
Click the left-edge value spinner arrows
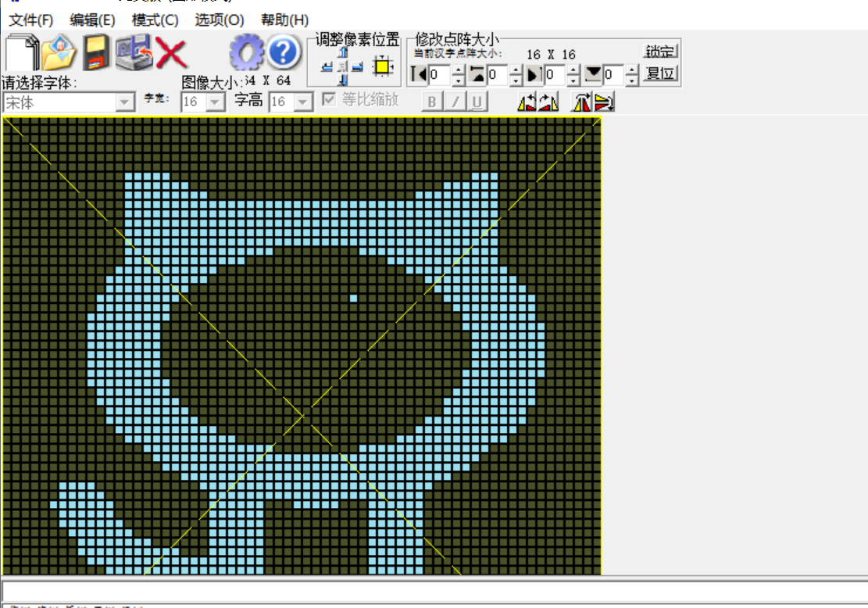459,75
